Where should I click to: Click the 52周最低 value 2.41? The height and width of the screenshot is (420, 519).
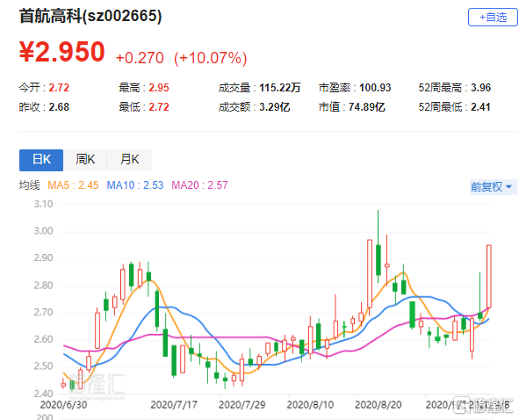click(480, 107)
